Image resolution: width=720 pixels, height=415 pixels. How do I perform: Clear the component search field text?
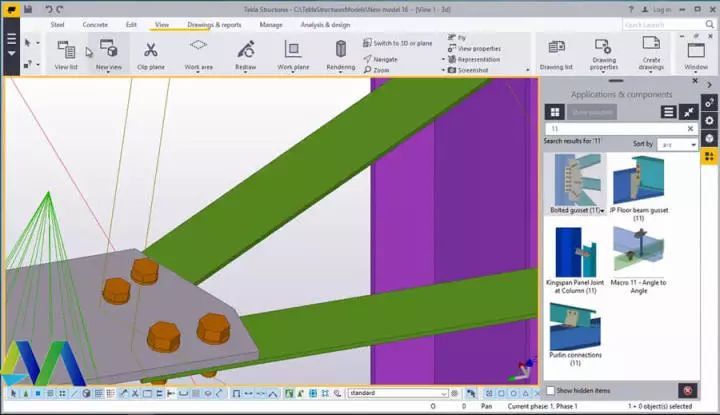click(689, 129)
